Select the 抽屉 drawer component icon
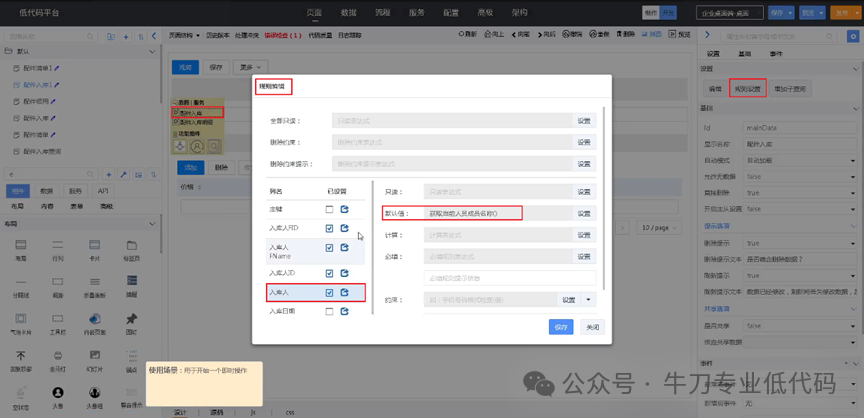 coord(132,281)
